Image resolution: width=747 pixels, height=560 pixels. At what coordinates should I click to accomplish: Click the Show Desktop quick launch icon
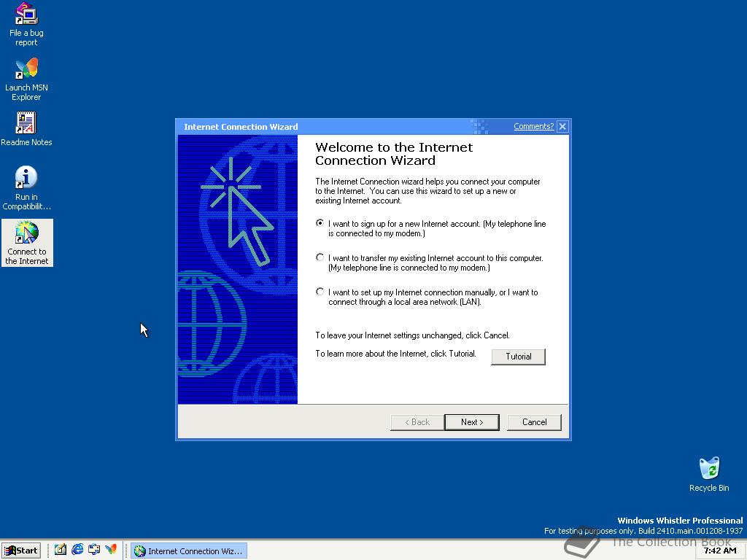pos(60,550)
